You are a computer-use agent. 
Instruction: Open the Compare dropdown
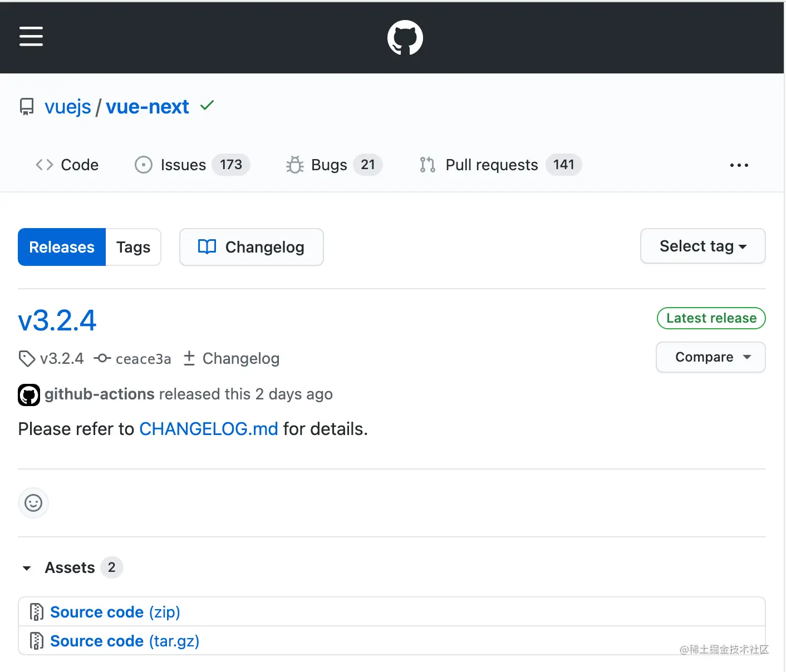coord(711,357)
